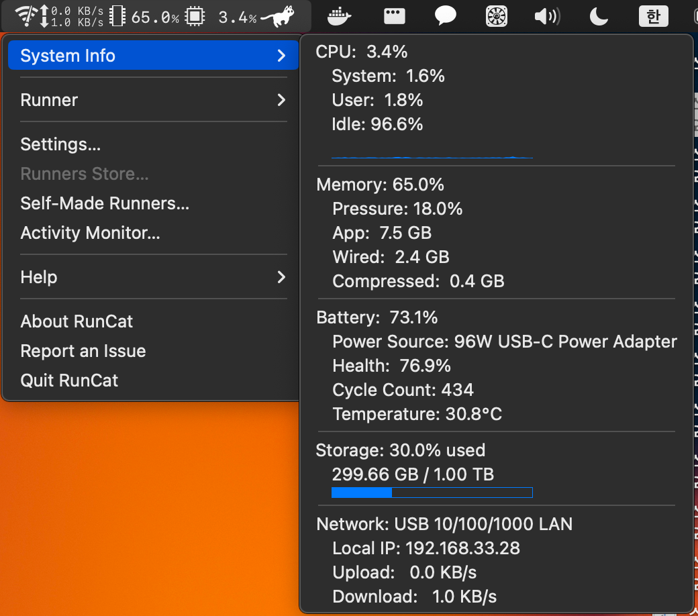
Task: Click the CPU: 3.4% header line
Action: click(x=362, y=52)
